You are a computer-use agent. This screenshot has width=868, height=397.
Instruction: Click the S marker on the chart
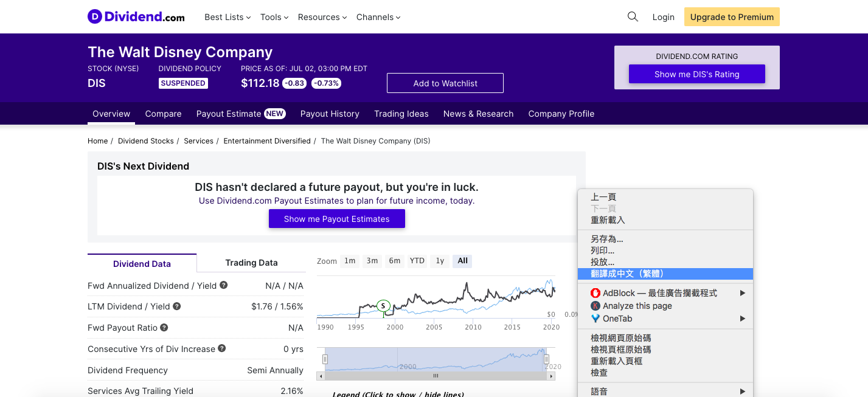[x=383, y=306]
